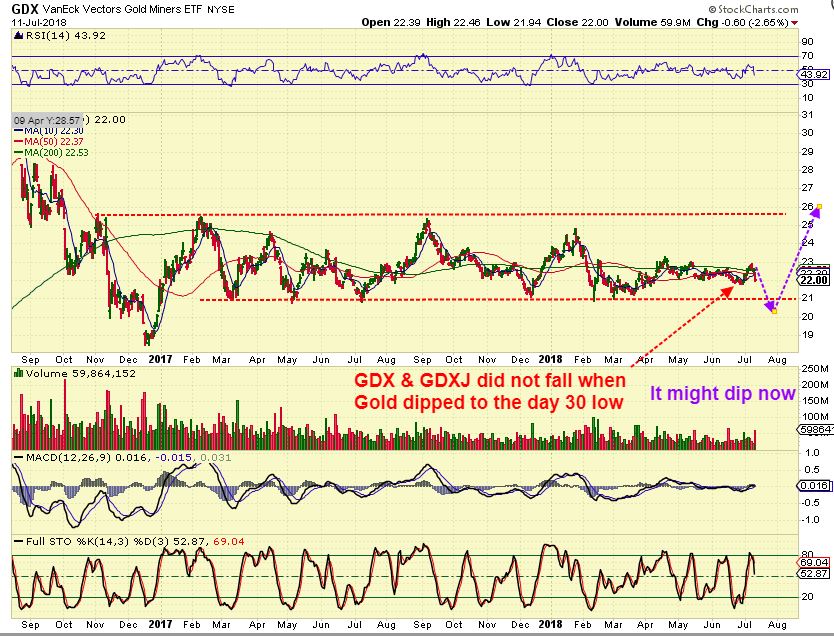Click the 'High 22.46' quote value
The width and height of the screenshot is (834, 636).
(453, 22)
